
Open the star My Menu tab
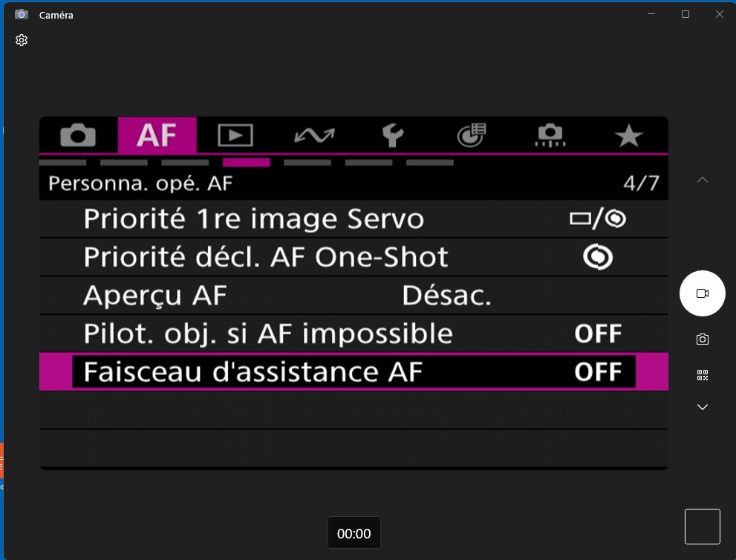click(x=629, y=135)
